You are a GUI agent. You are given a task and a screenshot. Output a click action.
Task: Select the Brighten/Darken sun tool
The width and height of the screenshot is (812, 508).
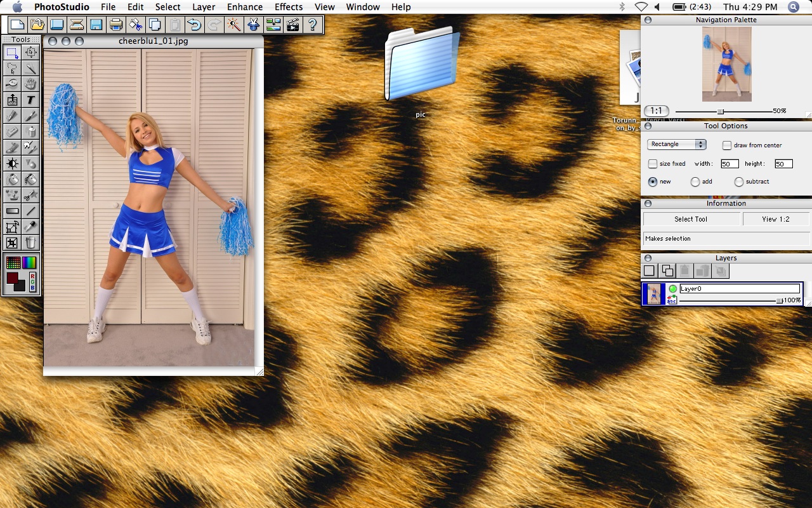(12, 163)
